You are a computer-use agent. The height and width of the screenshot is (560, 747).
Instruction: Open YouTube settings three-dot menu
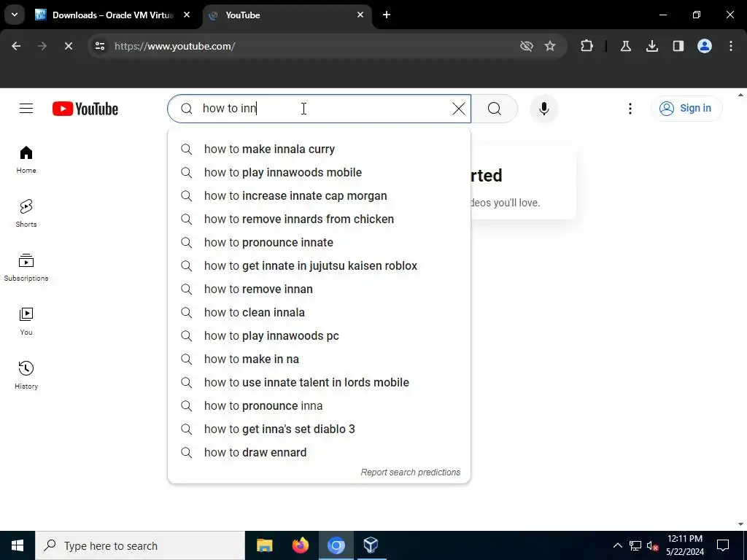(x=630, y=109)
